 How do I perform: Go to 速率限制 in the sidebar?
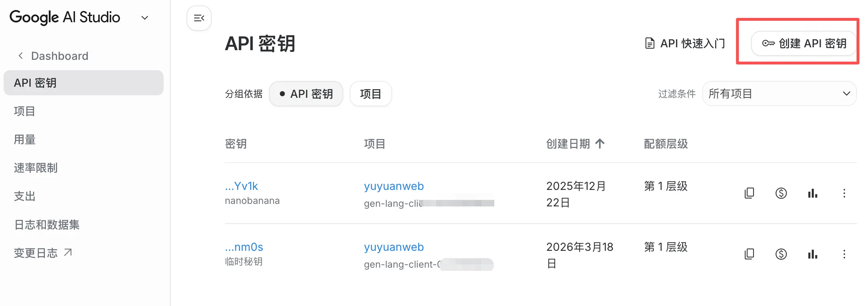(36, 168)
